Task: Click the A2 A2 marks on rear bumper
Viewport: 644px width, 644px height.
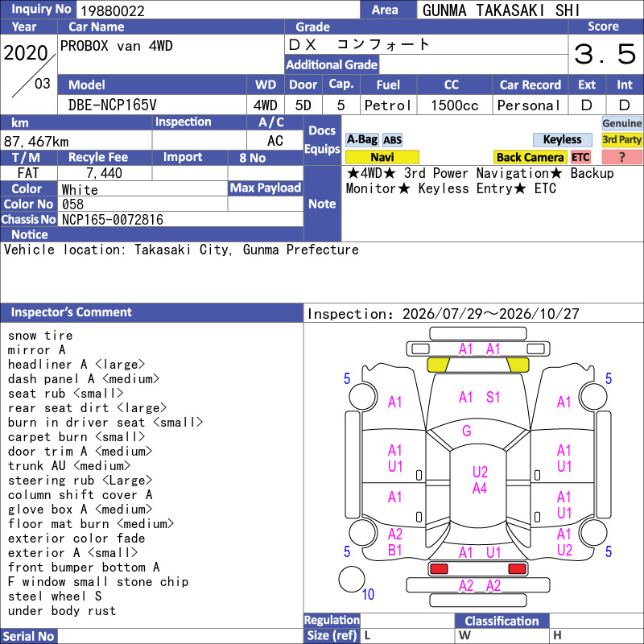Action: coord(480,585)
